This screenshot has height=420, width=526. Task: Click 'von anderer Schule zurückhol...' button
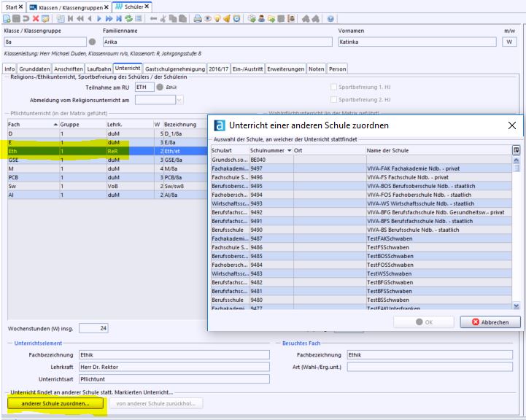point(155,403)
